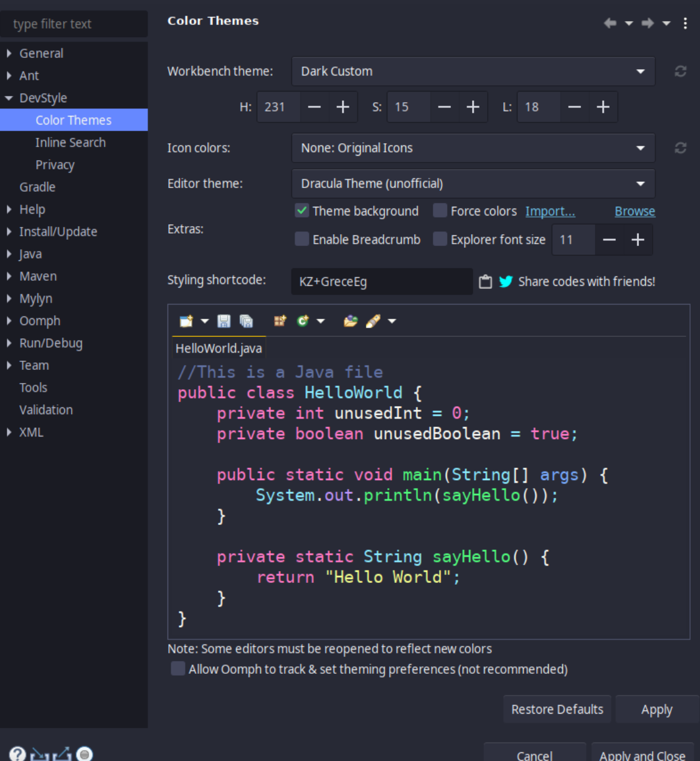Open Workbench theme dropdown

point(473,72)
